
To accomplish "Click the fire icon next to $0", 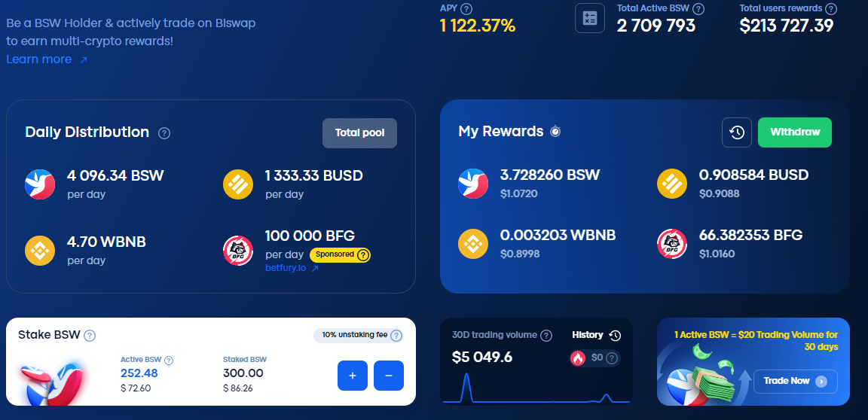I will click(x=578, y=358).
